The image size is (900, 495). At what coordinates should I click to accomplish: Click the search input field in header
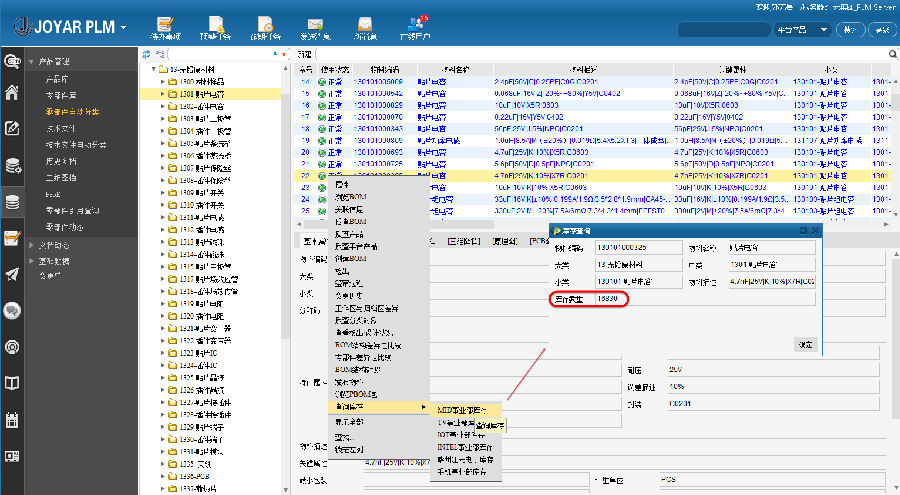point(722,29)
